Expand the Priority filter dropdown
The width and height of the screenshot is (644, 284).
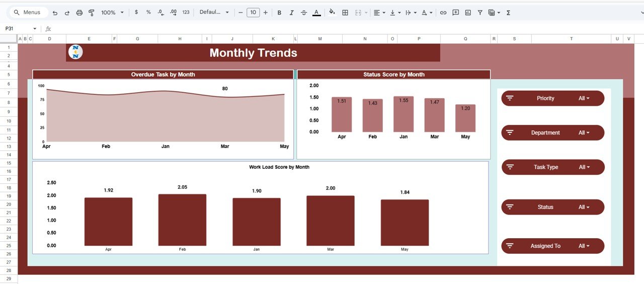[584, 99]
